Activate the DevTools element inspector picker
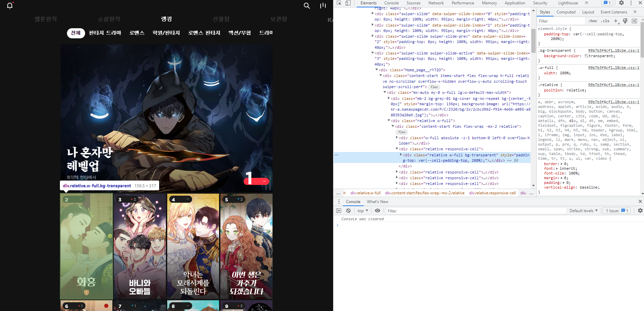This screenshot has height=311, width=644. click(x=339, y=3)
